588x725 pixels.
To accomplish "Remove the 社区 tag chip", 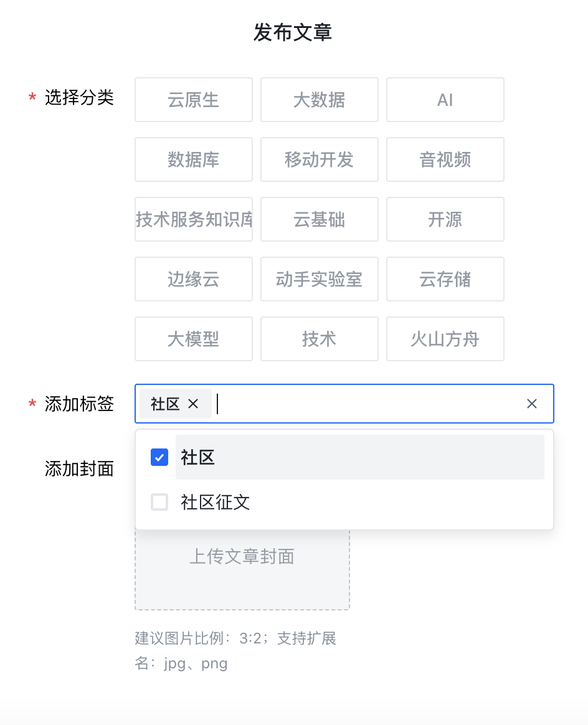I will [x=193, y=404].
